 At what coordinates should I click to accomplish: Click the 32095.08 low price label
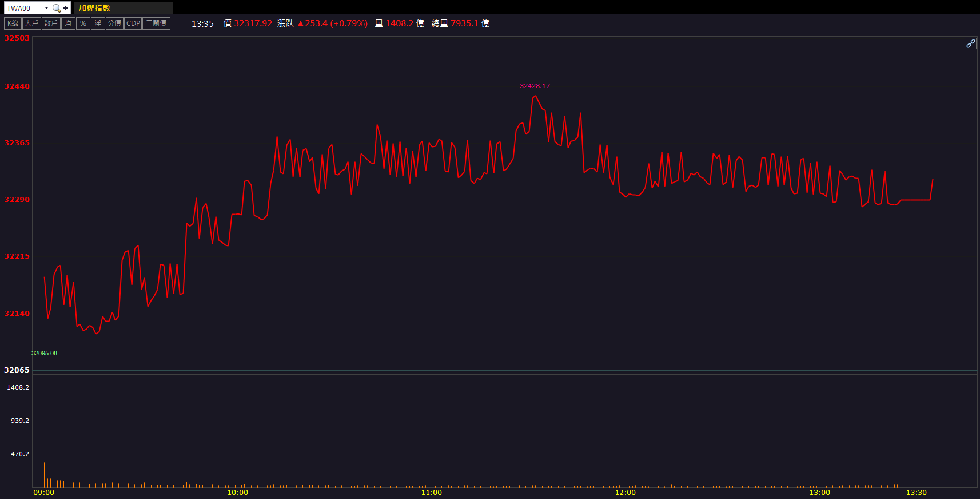coord(44,353)
